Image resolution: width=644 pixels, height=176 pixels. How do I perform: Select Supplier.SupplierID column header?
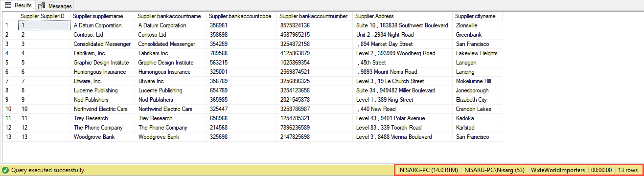(x=44, y=16)
